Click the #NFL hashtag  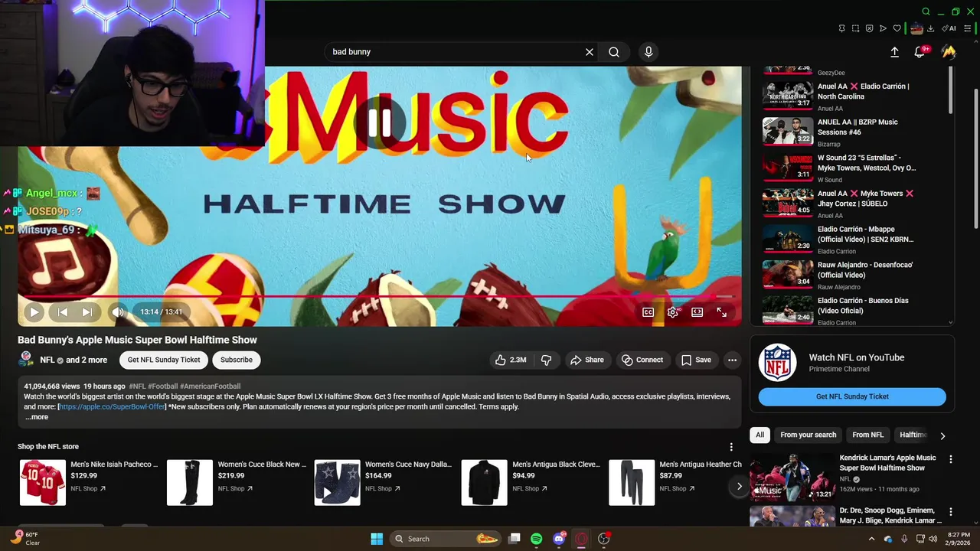[x=137, y=386]
